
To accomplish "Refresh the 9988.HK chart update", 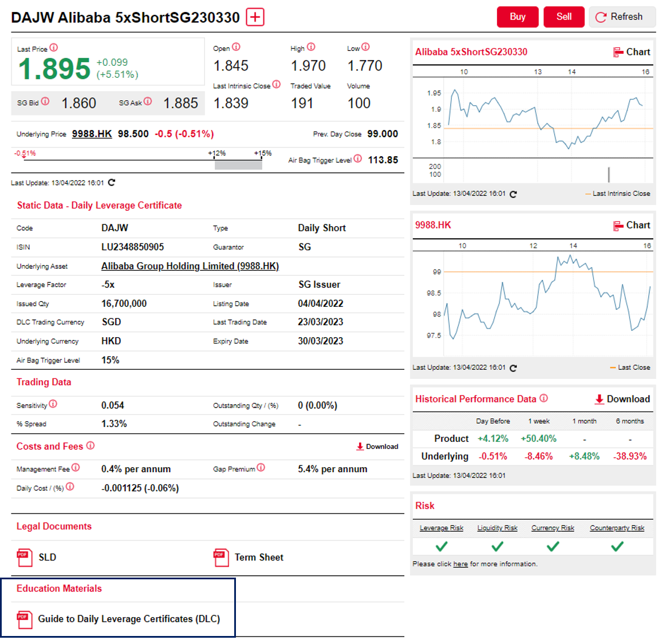I will (x=513, y=368).
